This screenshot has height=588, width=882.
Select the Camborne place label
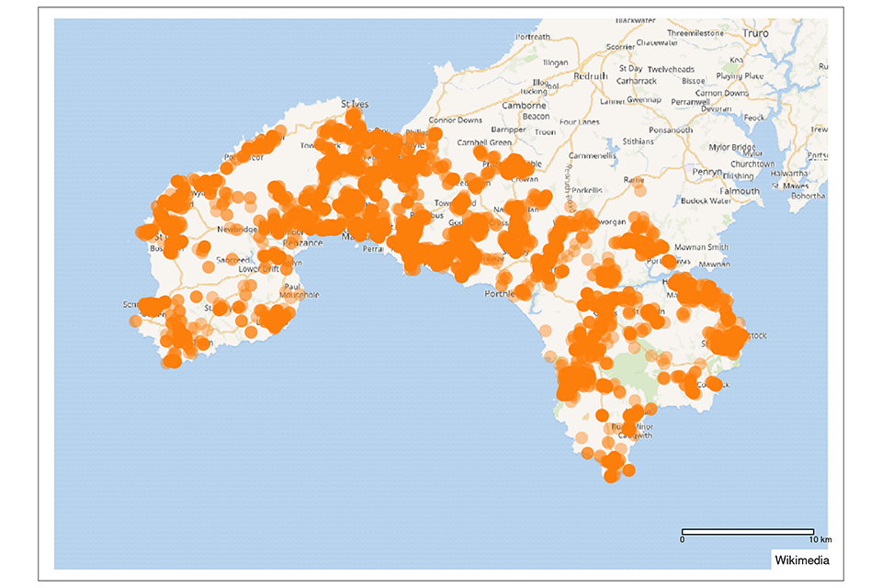click(524, 106)
